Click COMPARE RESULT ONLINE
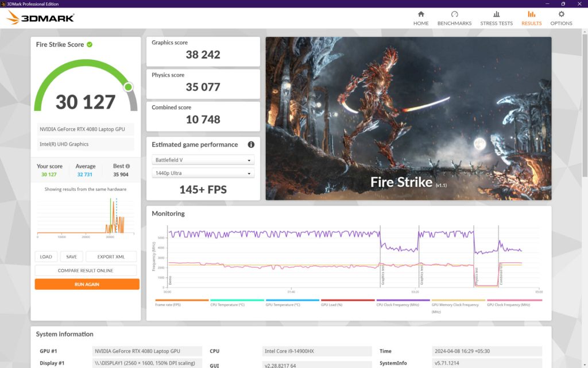Image resolution: width=588 pixels, height=368 pixels. click(x=86, y=270)
